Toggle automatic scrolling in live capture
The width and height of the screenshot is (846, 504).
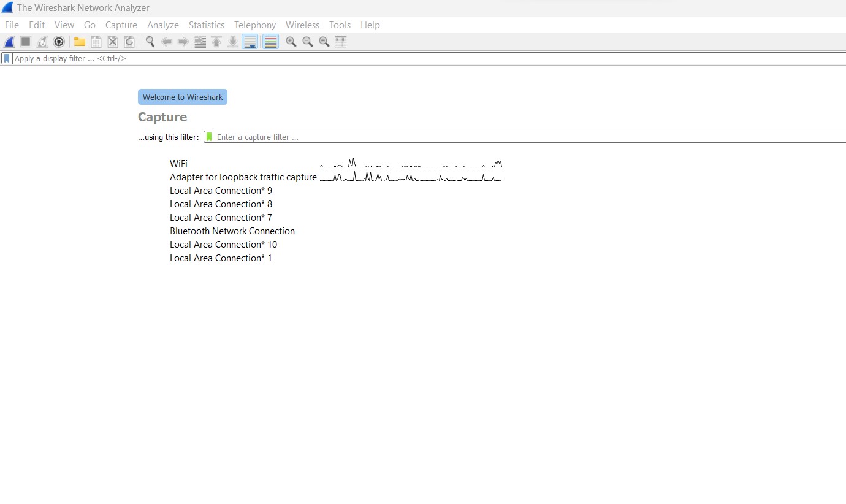click(x=250, y=42)
